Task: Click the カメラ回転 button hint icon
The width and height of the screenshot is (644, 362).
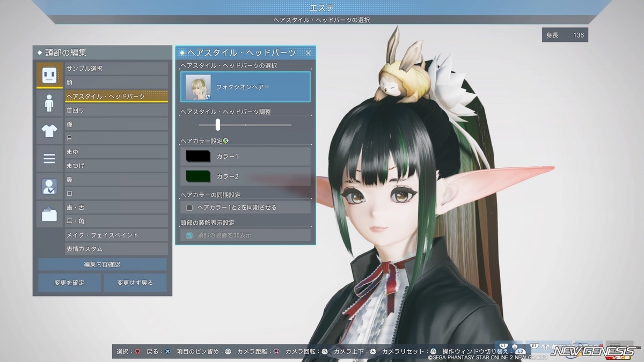Action: [x=324, y=351]
